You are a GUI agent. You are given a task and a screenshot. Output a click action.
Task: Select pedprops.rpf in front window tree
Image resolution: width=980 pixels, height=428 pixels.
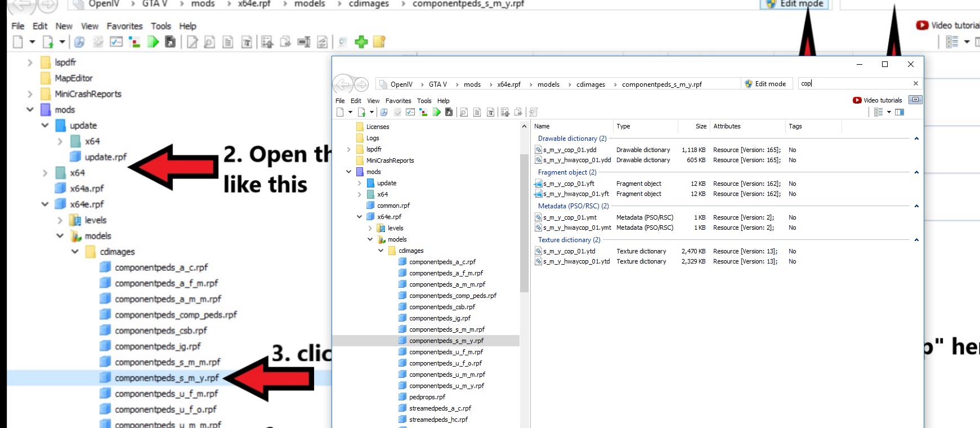(x=427, y=397)
